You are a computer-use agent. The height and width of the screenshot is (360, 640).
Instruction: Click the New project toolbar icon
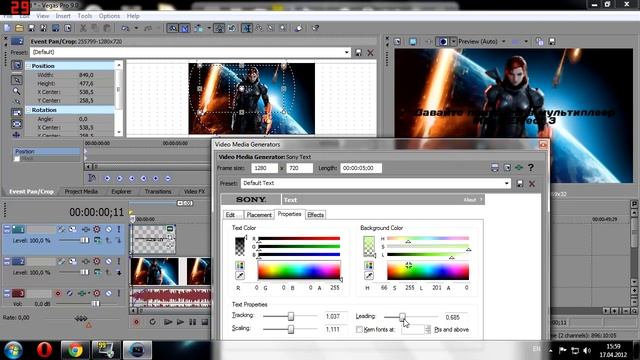coord(7,28)
